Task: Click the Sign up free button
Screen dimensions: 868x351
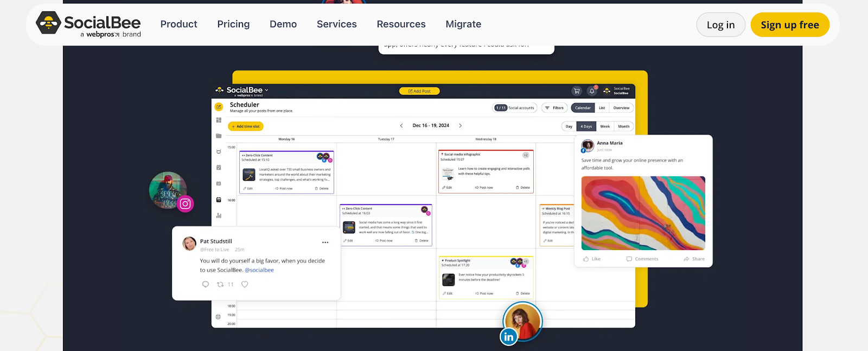Action: tap(790, 25)
